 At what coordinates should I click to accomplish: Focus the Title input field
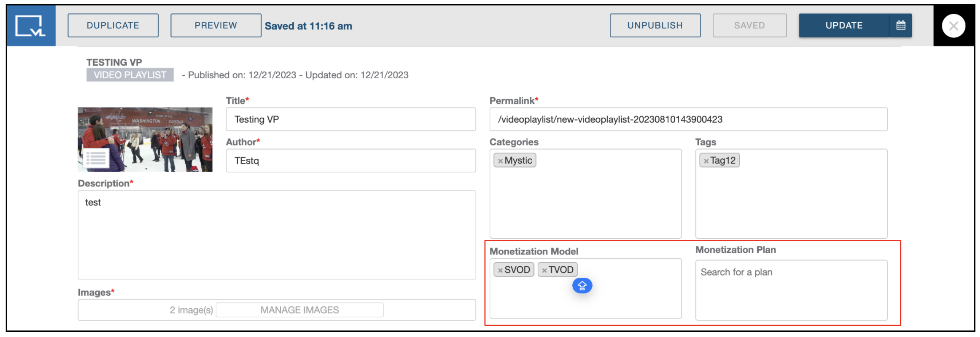click(350, 119)
